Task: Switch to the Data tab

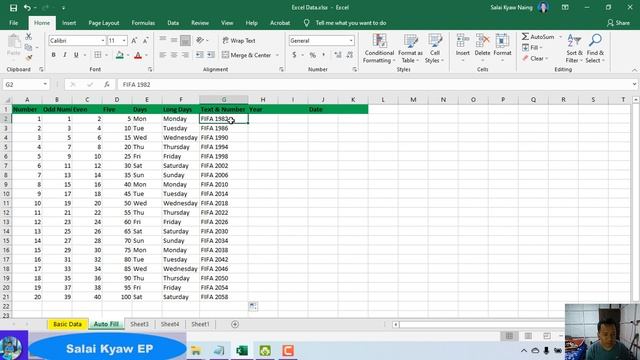Action: click(x=173, y=23)
